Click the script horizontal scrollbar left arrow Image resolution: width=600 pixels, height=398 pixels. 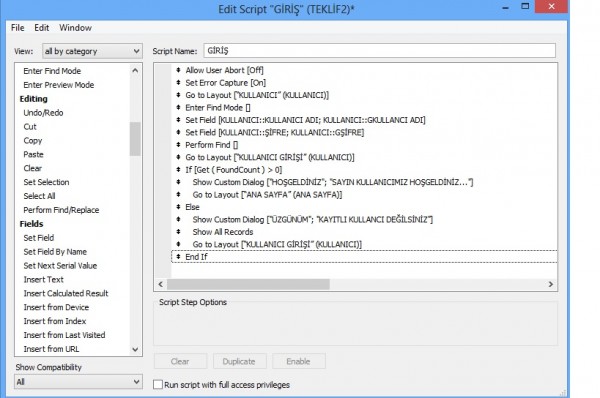click(x=161, y=284)
